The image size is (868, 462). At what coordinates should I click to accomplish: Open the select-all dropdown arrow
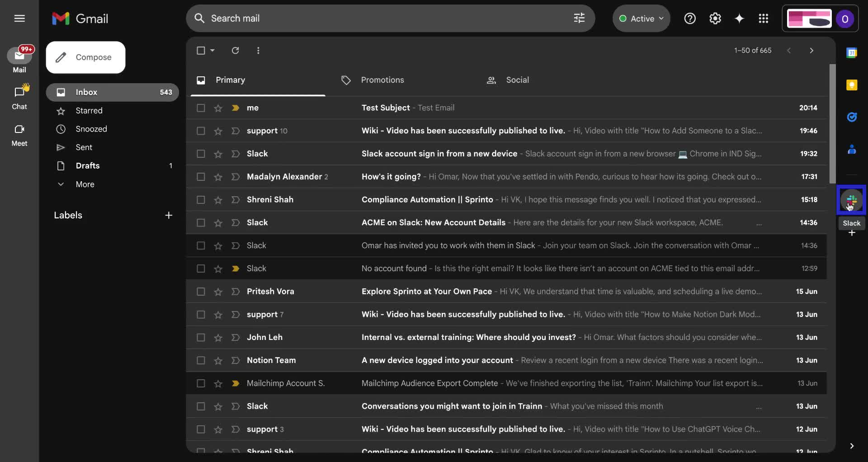(x=211, y=50)
